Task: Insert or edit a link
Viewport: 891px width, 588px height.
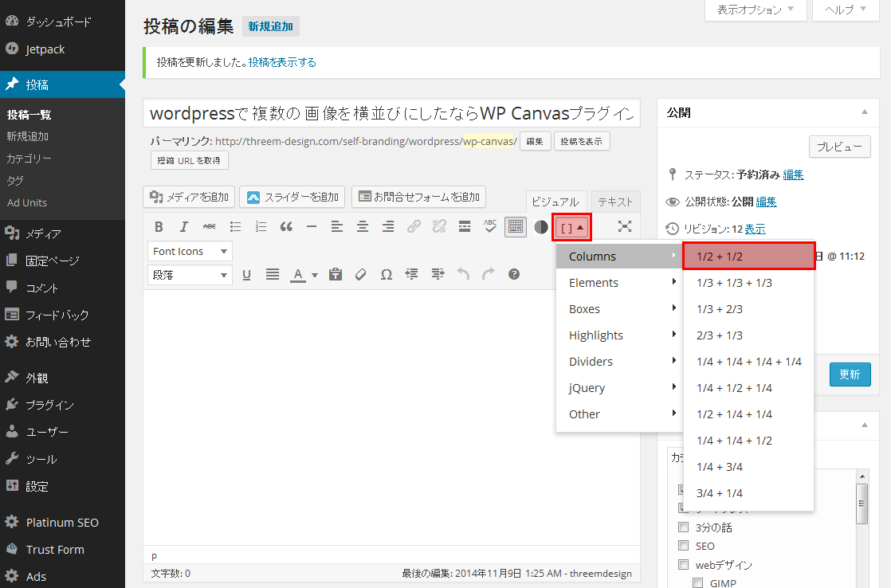Action: pos(414,227)
